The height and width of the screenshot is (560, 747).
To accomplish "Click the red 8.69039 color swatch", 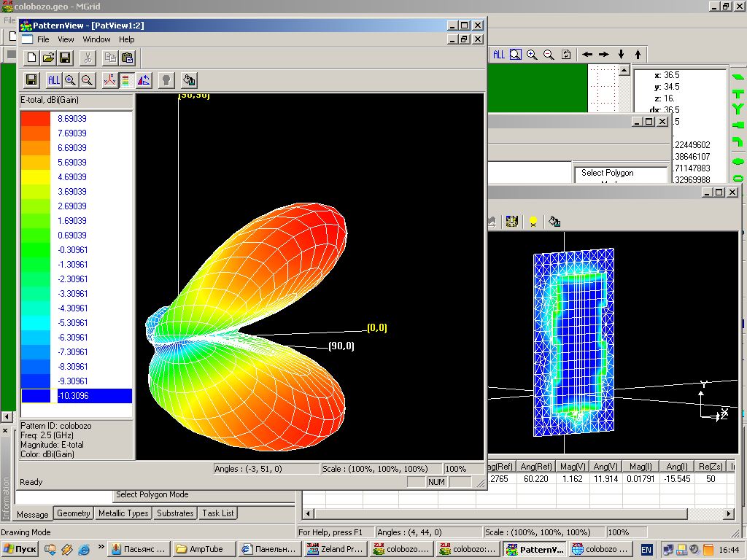I will [35, 118].
